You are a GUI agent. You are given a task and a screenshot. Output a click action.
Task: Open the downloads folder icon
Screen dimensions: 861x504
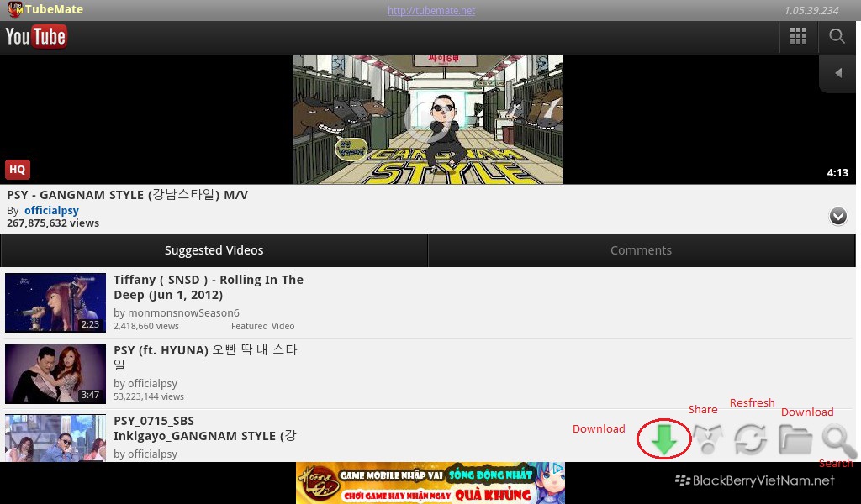[x=795, y=439]
